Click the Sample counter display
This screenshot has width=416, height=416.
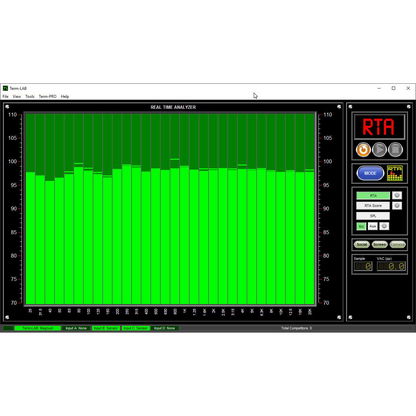pyautogui.click(x=363, y=266)
